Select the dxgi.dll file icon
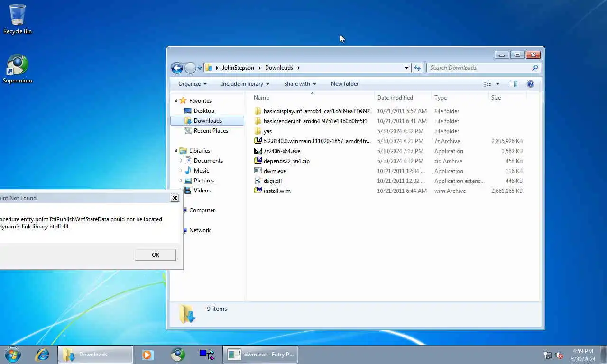 258,181
